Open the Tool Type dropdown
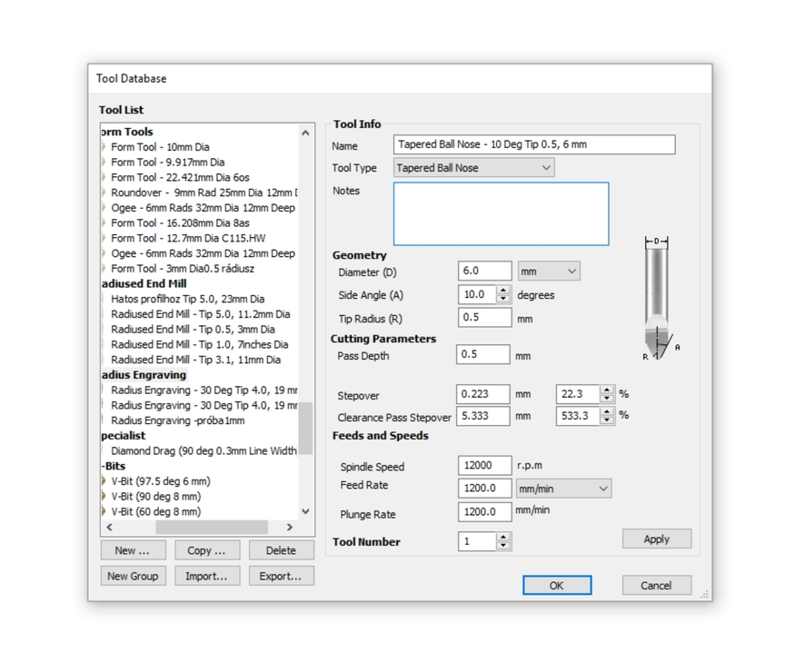The image size is (785, 672). click(473, 168)
